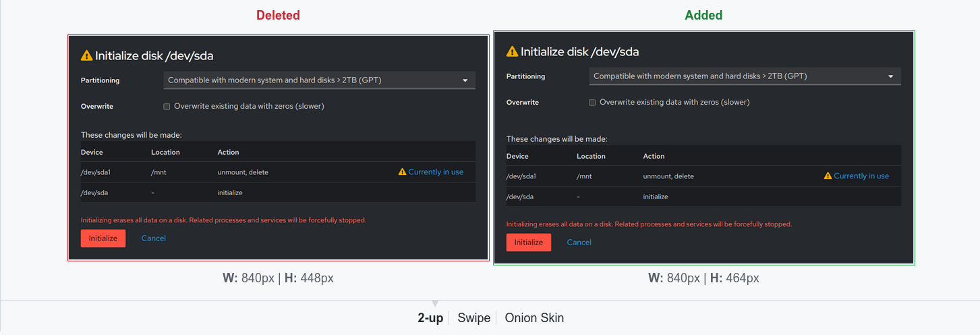Click Location column header in Deleted image

click(165, 152)
